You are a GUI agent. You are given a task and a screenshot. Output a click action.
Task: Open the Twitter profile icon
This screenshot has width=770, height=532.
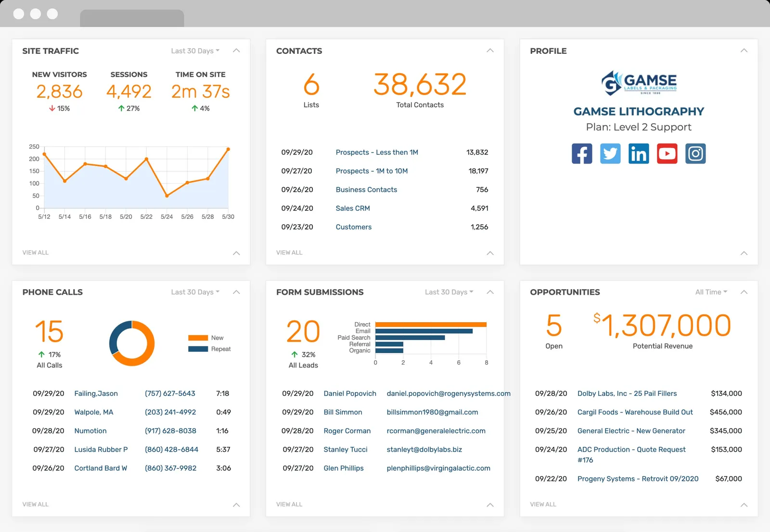coord(610,153)
